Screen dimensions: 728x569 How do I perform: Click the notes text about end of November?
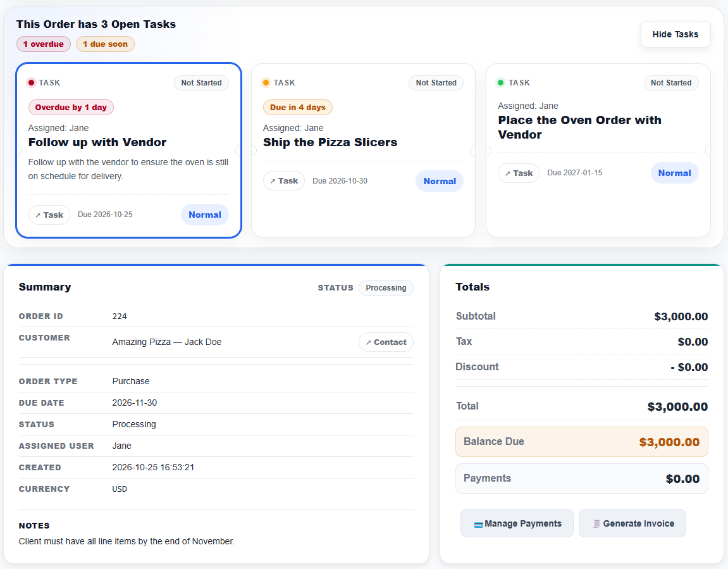126,541
